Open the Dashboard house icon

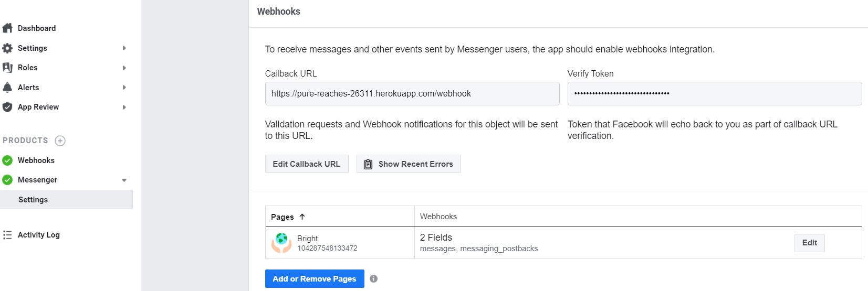tap(7, 28)
